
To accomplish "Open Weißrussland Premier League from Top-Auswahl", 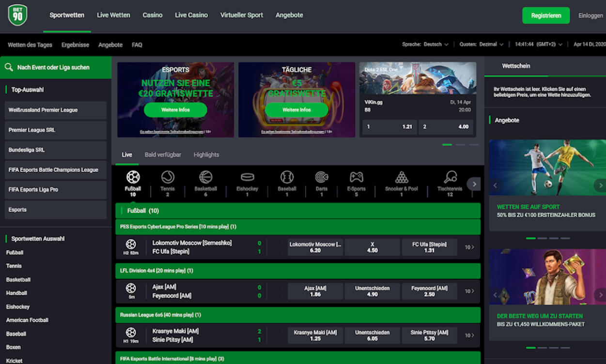I will pos(56,110).
